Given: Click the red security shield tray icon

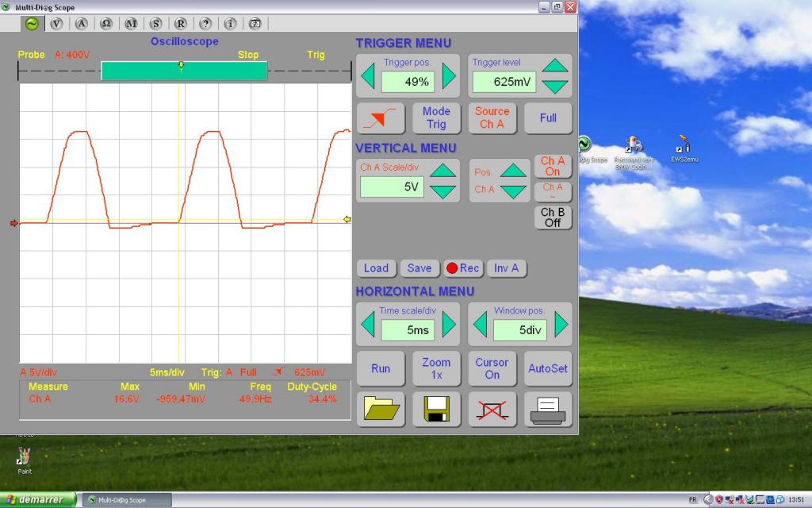Looking at the screenshot, I should pos(718,500).
